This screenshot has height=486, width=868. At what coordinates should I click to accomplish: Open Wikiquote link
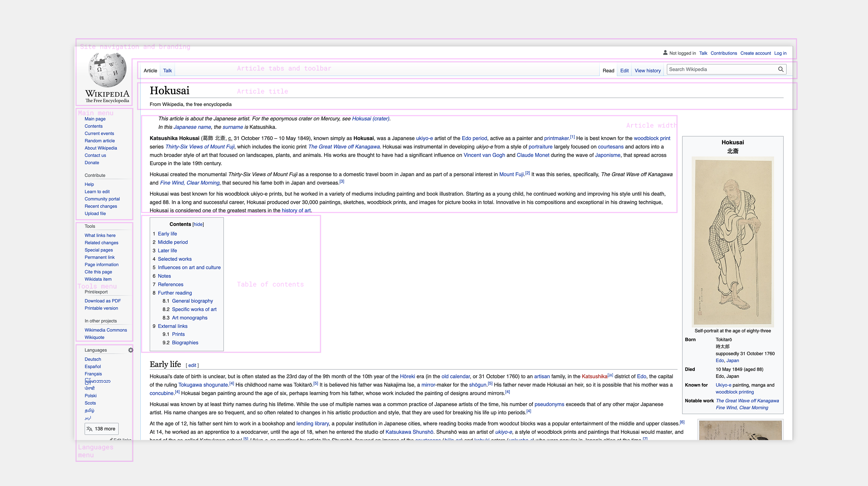[94, 337]
